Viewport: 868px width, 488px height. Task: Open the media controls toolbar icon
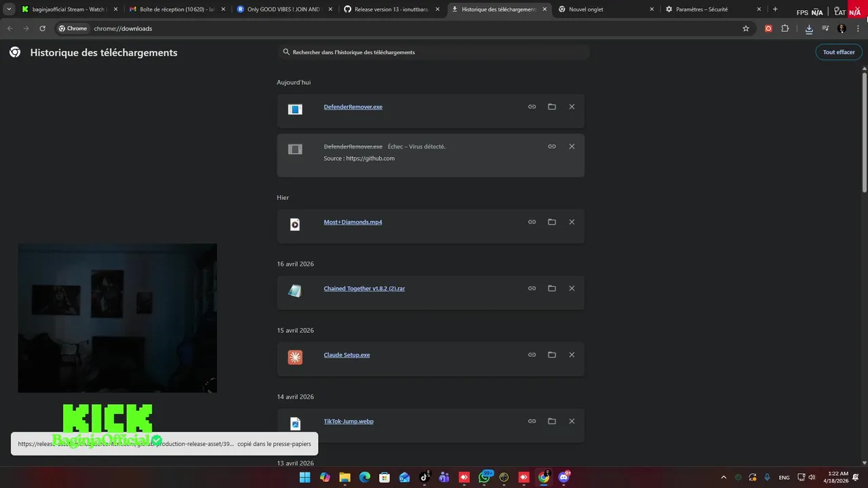tap(825, 28)
